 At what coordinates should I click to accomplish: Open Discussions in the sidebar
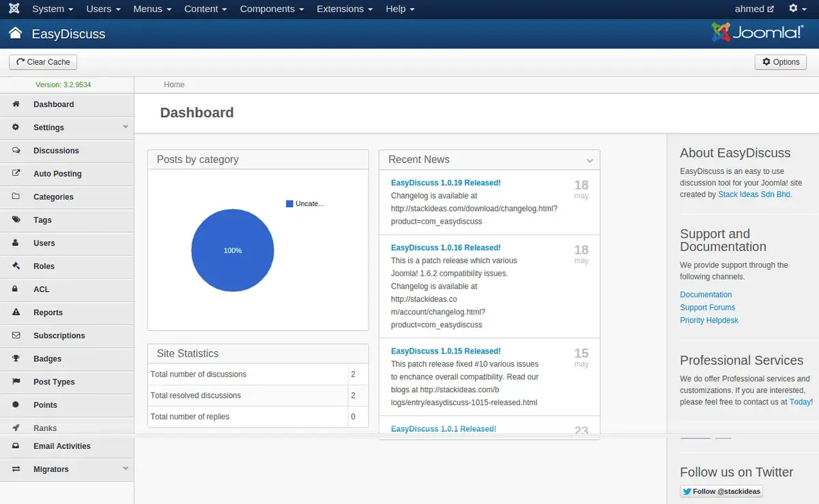(67, 151)
